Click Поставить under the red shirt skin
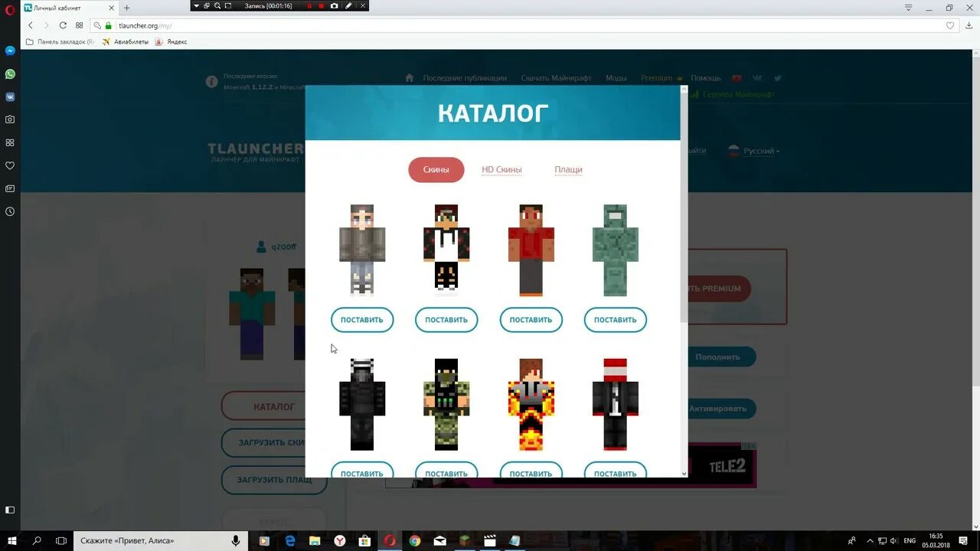Viewport: 980px width, 551px height. click(531, 320)
